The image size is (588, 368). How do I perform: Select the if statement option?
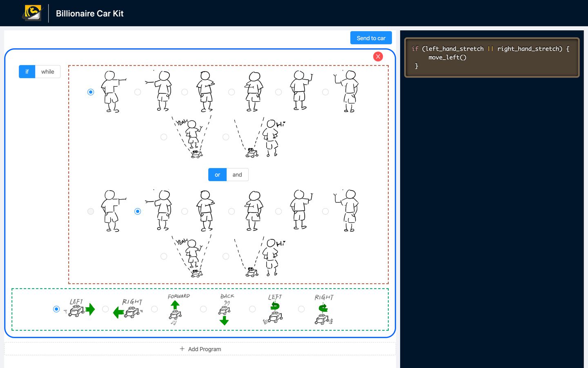coord(27,72)
